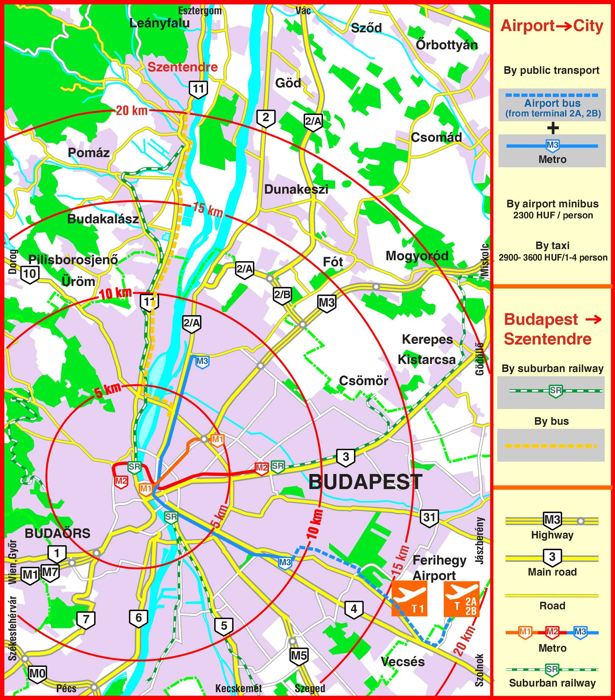Click the Jászberény direction label
This screenshot has height=700, width=615.
tap(480, 541)
